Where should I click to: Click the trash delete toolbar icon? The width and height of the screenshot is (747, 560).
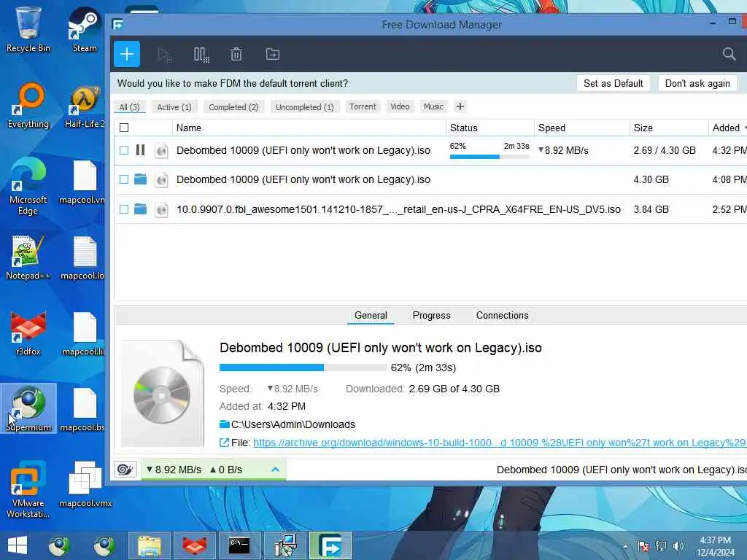click(x=236, y=54)
